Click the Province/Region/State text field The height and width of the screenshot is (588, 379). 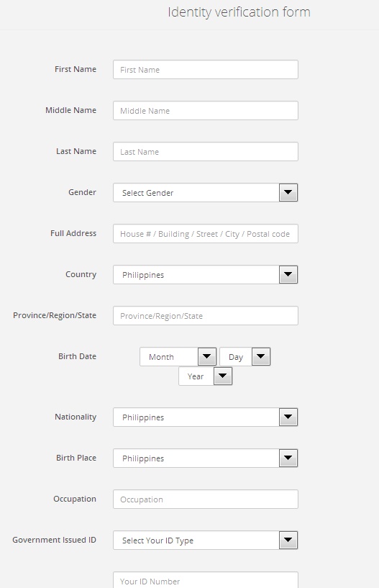(206, 316)
